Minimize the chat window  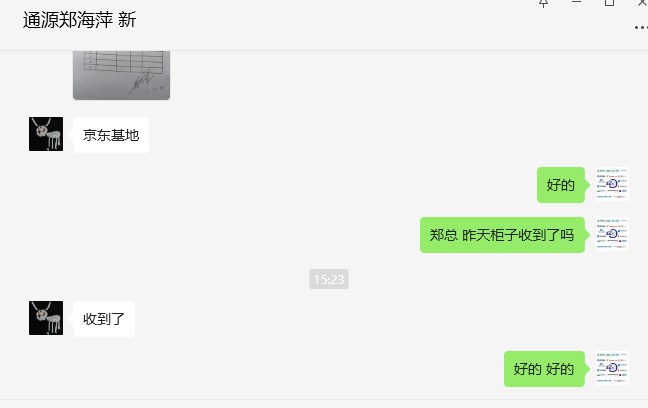(577, 2)
